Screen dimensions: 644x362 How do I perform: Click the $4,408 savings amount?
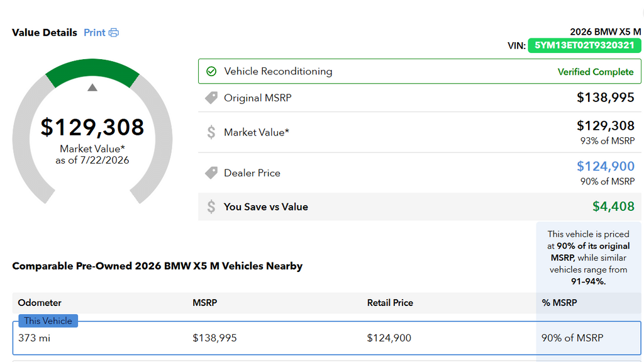pos(613,206)
